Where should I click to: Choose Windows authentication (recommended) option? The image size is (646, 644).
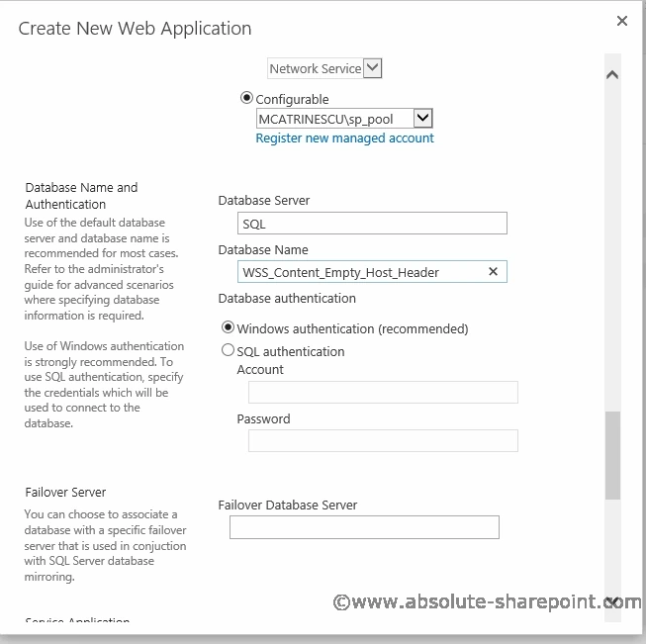(x=228, y=327)
